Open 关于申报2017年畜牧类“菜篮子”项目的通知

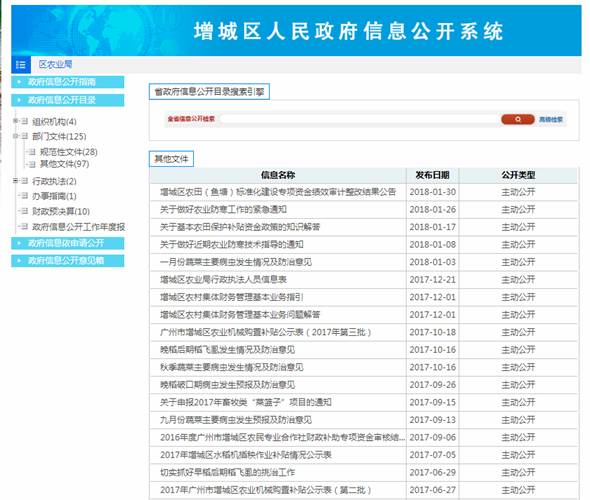(246, 402)
